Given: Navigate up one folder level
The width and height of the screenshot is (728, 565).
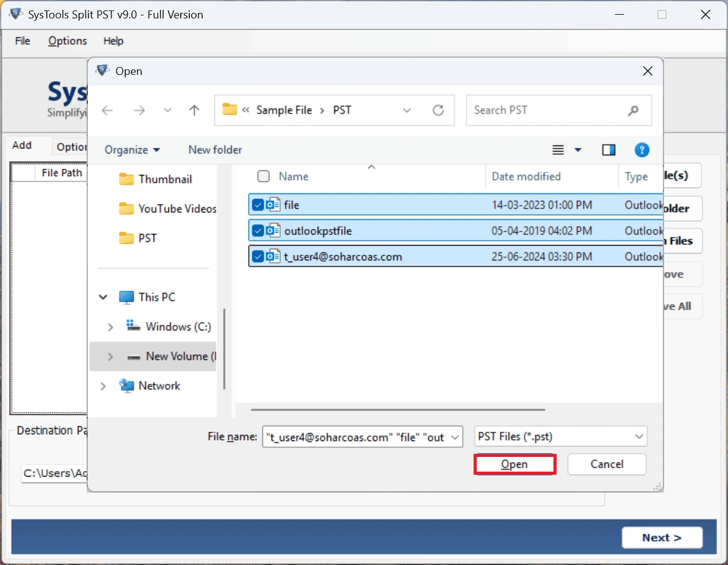Looking at the screenshot, I should [x=194, y=111].
